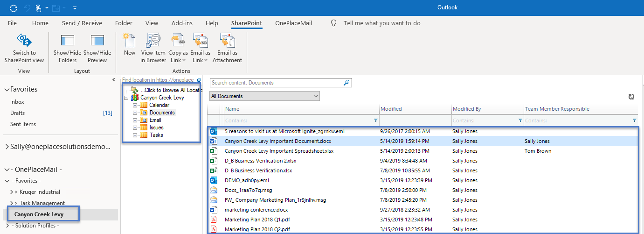Open the Customize Quick Access Toolbar arrow
The width and height of the screenshot is (644, 234).
pyautogui.click(x=75, y=8)
